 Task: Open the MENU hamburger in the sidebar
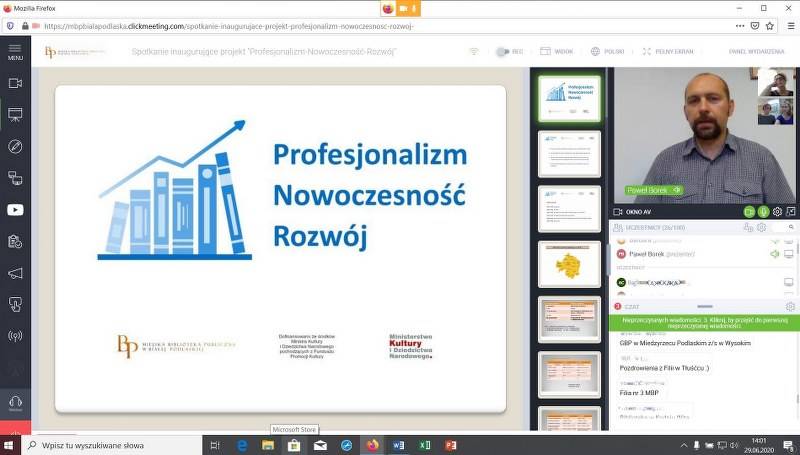pos(15,51)
